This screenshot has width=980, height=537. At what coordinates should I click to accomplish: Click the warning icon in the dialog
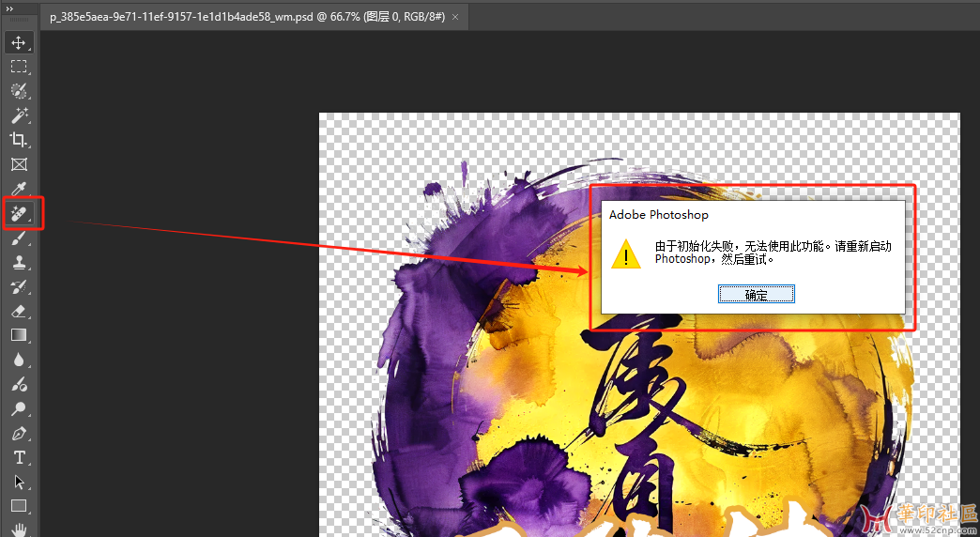pos(625,253)
